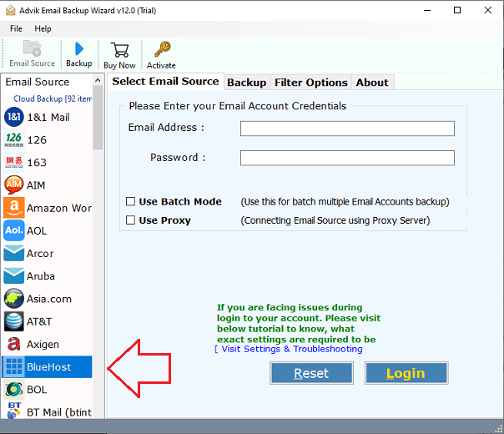The height and width of the screenshot is (434, 504).
Task: Select the Amazon WorkMail icon
Action: click(x=14, y=208)
